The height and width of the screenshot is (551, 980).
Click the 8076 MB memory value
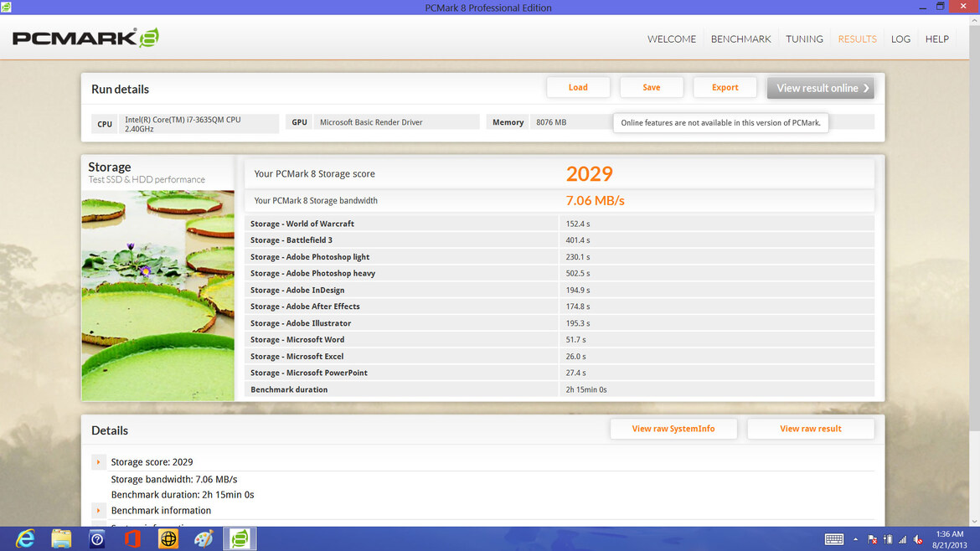[551, 122]
